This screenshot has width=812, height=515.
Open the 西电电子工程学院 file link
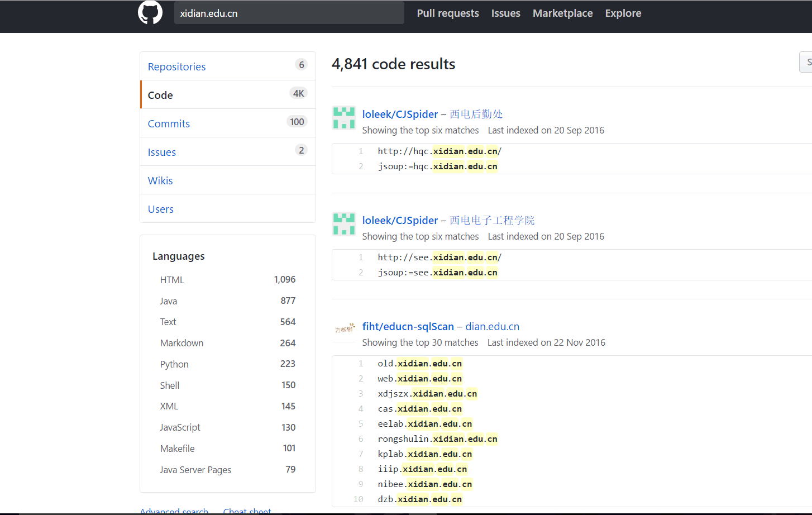point(492,220)
